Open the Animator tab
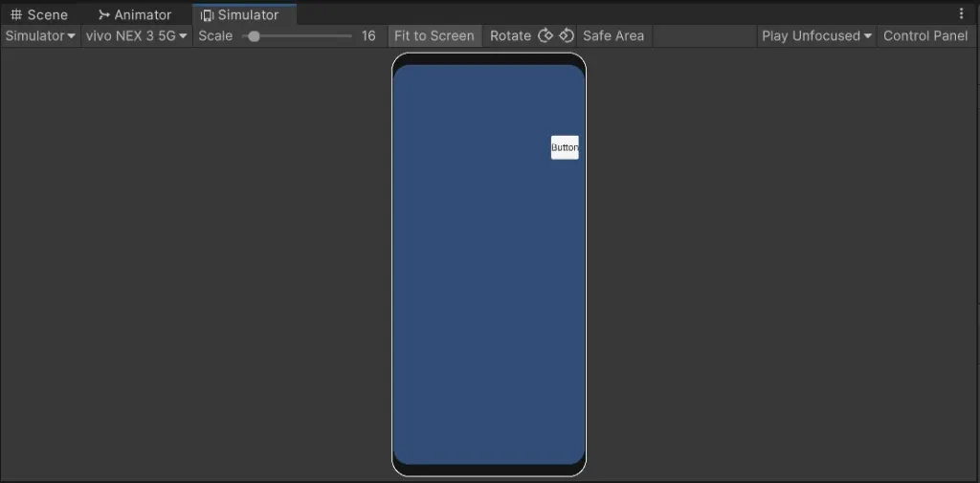Image resolution: width=980 pixels, height=483 pixels. [x=134, y=14]
